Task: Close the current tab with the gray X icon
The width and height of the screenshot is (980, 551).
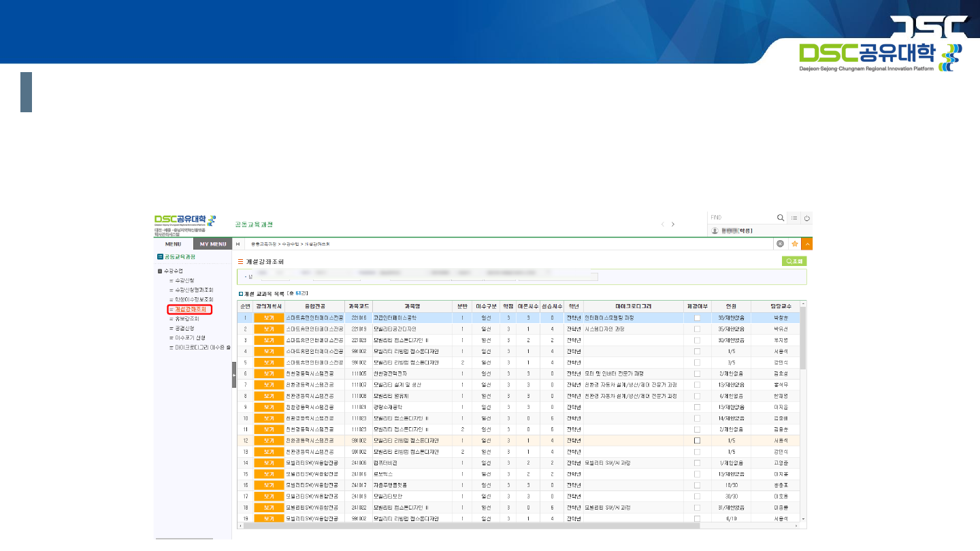Action: (781, 244)
